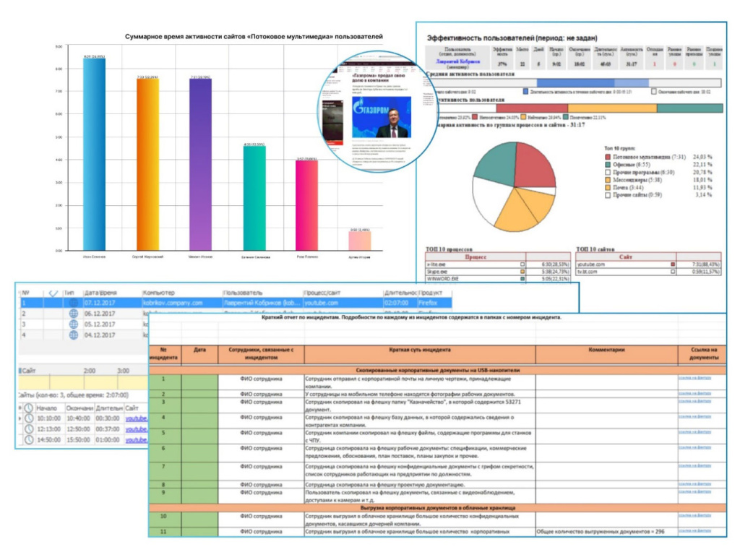Toggle checkbox next to tv.bt.com site
This screenshot has width=740, height=560.
[x=674, y=271]
